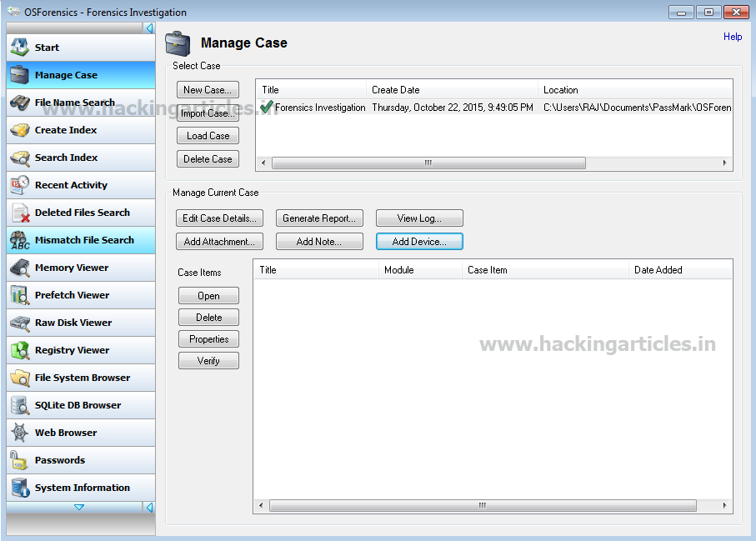Click the Mismatch File Search ABC icon
The image size is (756, 541).
point(20,240)
